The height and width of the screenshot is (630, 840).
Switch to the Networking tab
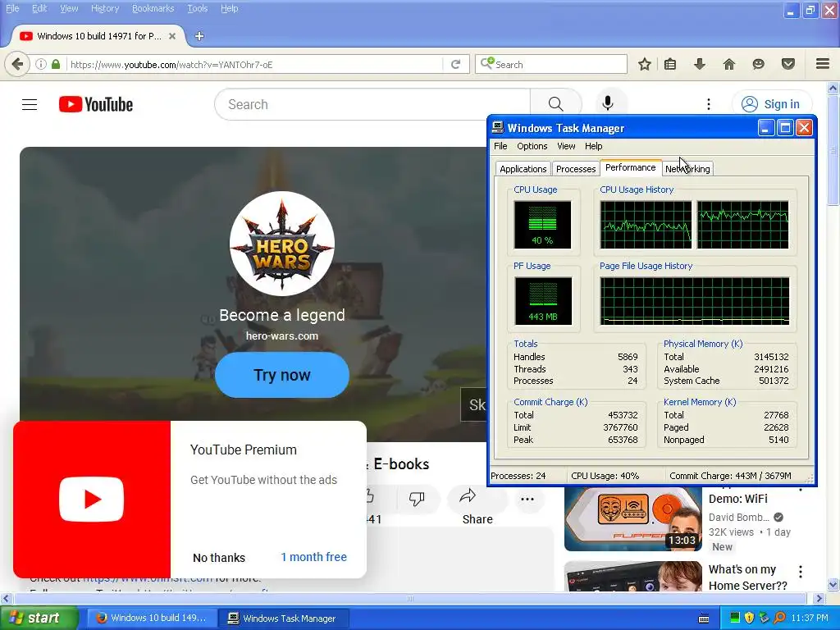[x=687, y=169]
